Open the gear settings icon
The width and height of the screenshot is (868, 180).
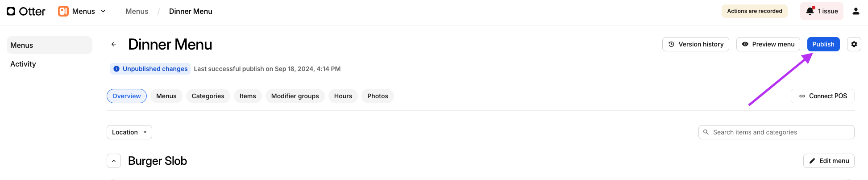(854, 44)
